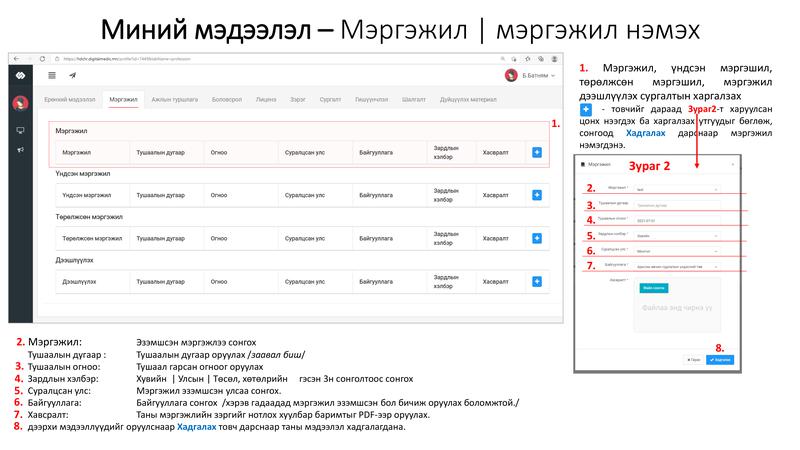Click the app logo in sidebar top

(x=20, y=75)
